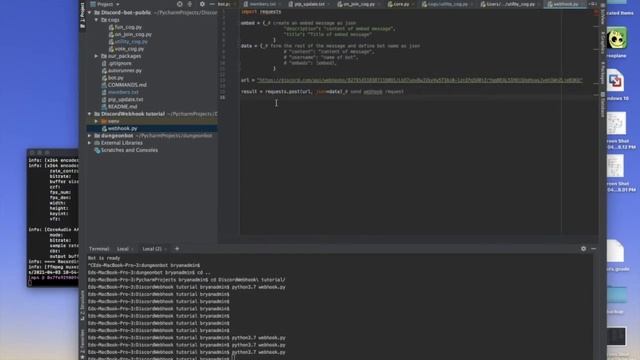Collapse the cogs folder arrow
Viewport: 640px width, 360px height.
pos(96,20)
